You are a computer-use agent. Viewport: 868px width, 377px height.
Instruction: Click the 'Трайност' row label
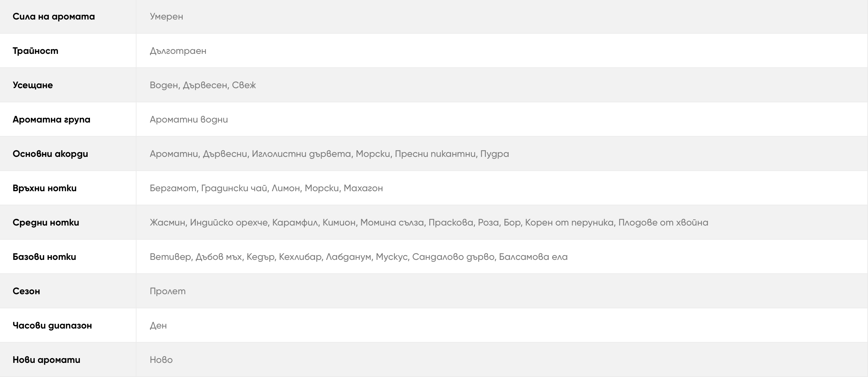point(35,51)
